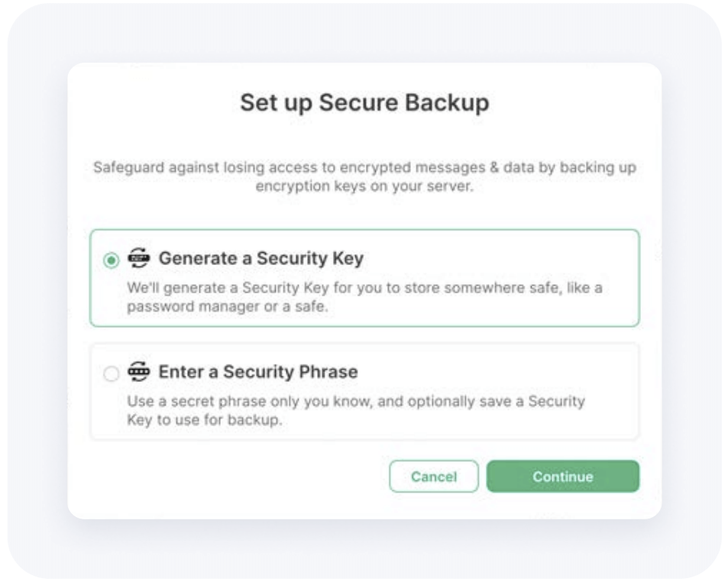Click the key icon beside Generate a Security Key
728x585 pixels.
tap(139, 257)
